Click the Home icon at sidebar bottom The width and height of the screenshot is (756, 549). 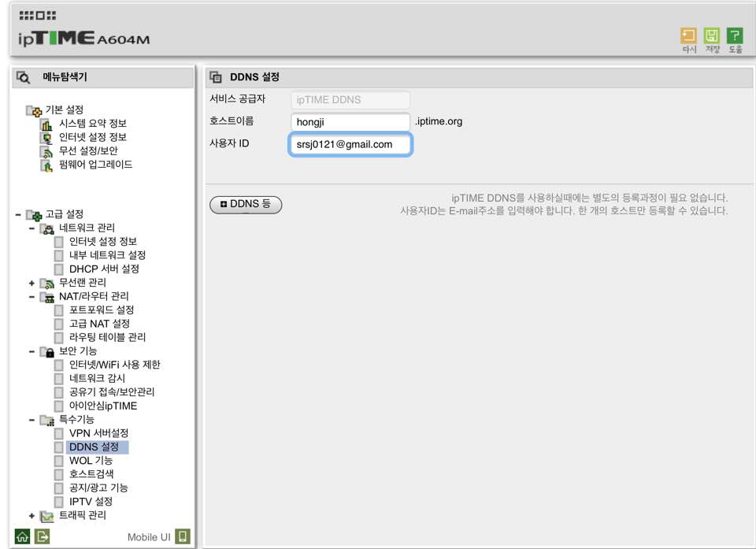(x=22, y=536)
